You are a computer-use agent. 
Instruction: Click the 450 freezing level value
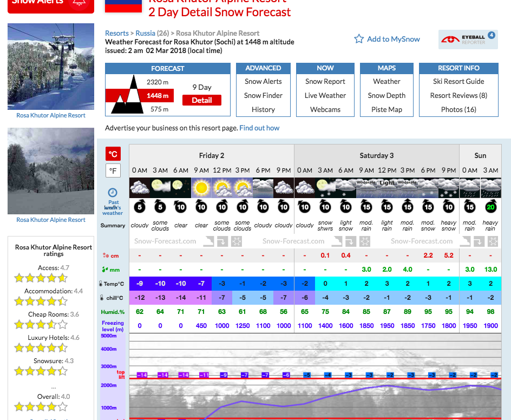coord(201,325)
